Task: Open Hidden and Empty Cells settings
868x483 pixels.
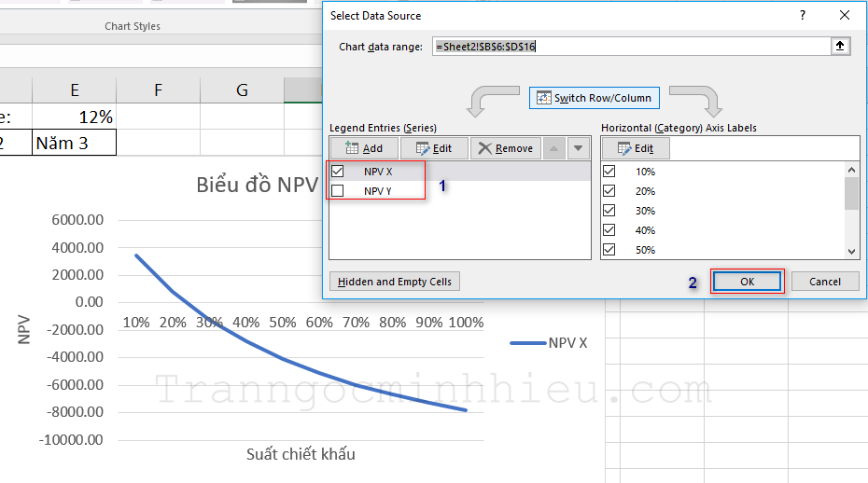Action: coord(394,282)
